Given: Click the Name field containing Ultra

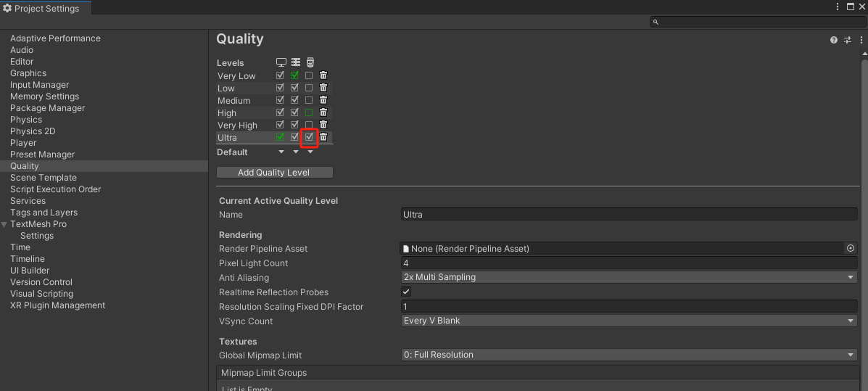Looking at the screenshot, I should point(629,214).
